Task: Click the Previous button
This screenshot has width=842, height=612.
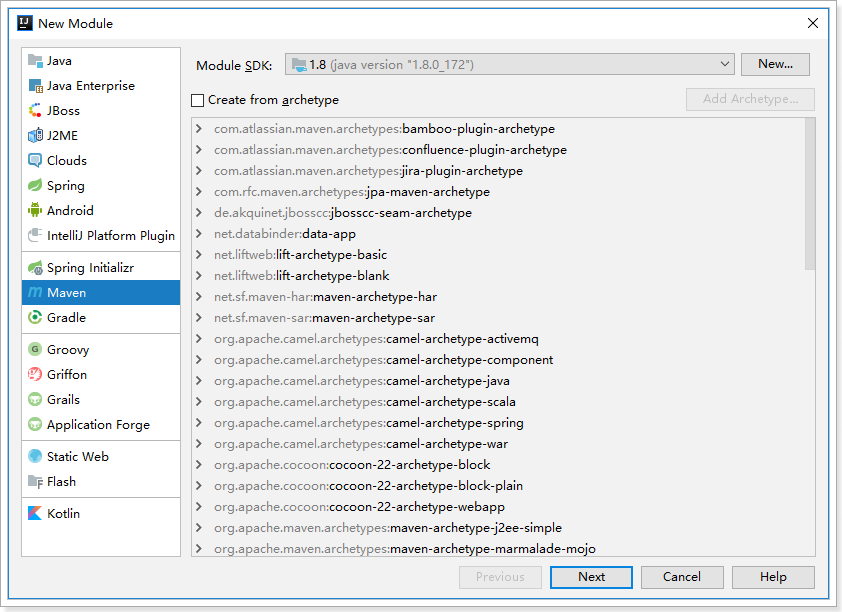Action: tap(500, 577)
